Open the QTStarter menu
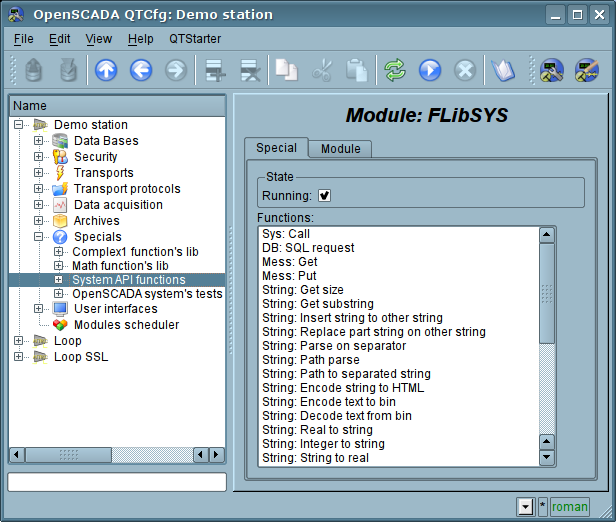The image size is (616, 522). 195,39
